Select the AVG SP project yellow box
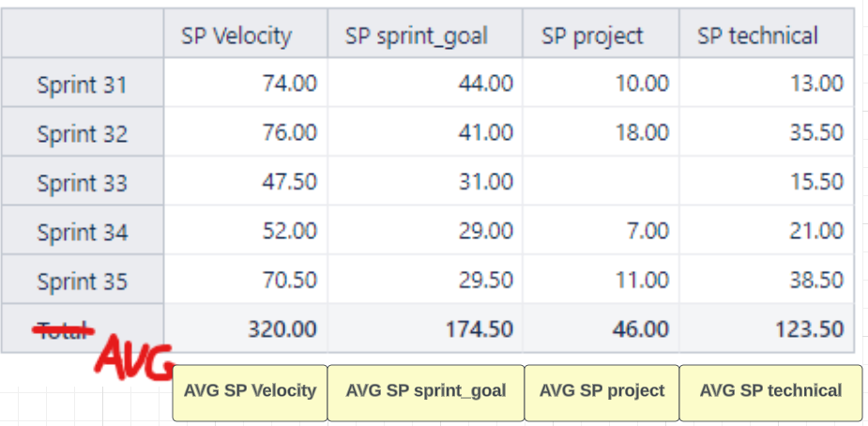Image resolution: width=868 pixels, height=426 pixels. (x=602, y=393)
